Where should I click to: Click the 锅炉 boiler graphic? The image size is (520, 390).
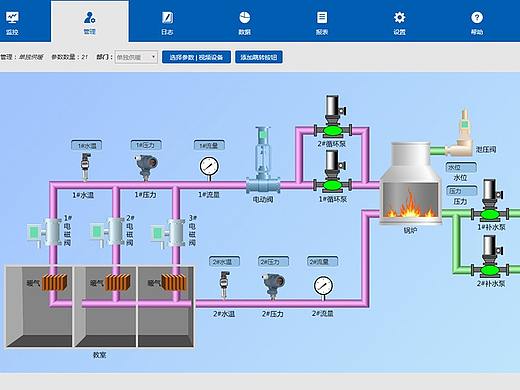click(411, 183)
